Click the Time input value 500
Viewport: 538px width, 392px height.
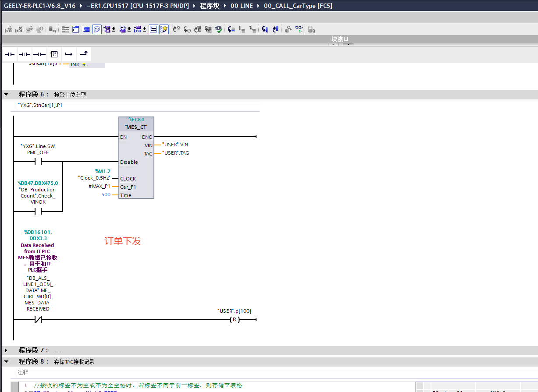coord(106,195)
